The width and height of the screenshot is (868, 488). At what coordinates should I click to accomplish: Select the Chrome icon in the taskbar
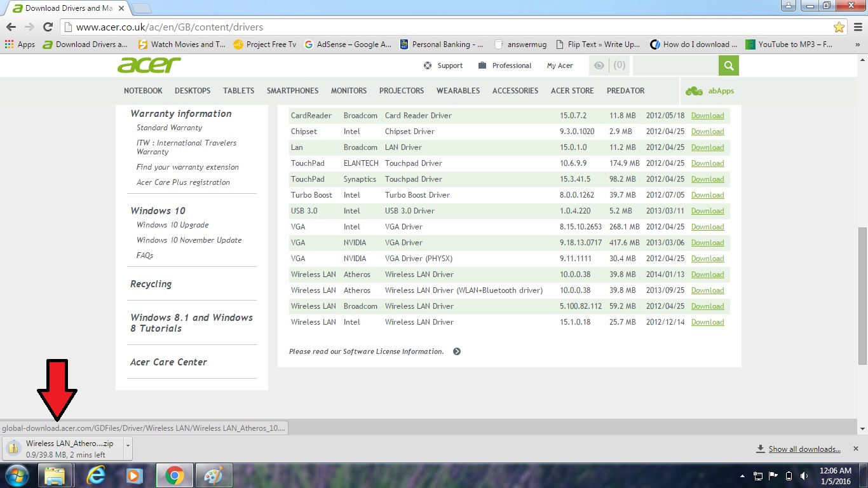click(x=174, y=475)
